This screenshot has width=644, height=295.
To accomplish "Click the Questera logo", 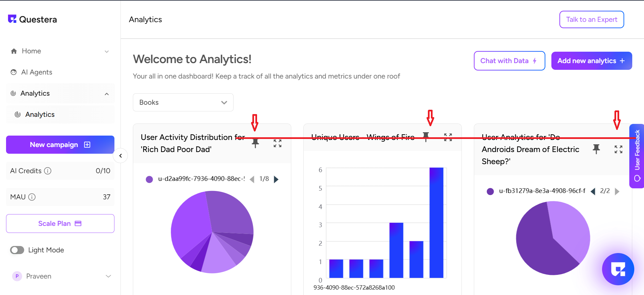I will (33, 19).
